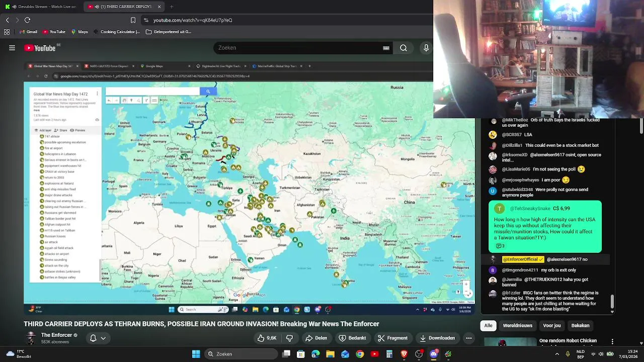Open weather widget showing 11°C Bewolkt
This screenshot has width=644, height=362.
click(x=18, y=354)
